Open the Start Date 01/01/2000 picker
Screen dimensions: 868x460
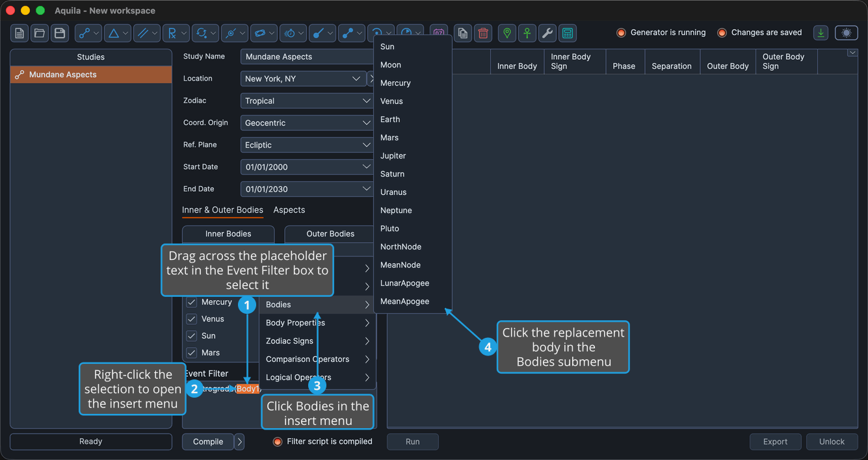[307, 167]
